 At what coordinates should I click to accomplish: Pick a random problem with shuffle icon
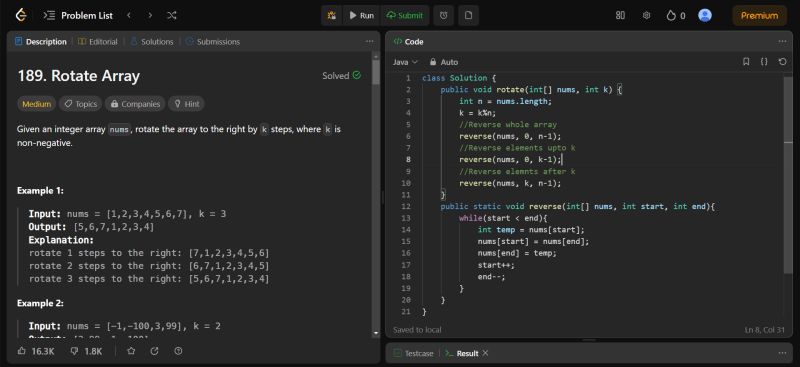[171, 15]
